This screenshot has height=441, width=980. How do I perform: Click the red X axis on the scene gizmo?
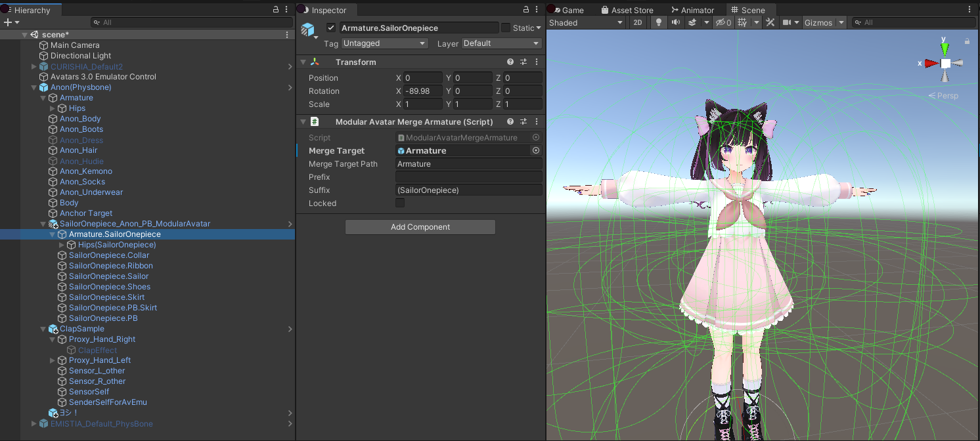click(x=930, y=64)
